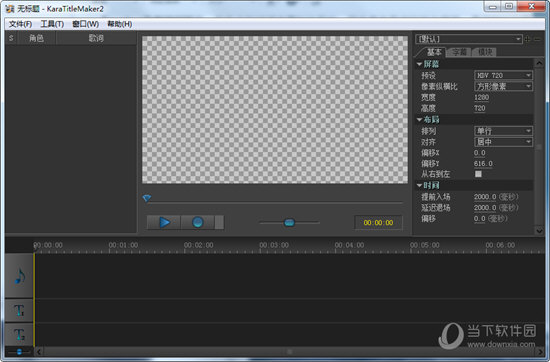Click the 00:06:00 timeline ruler mark
This screenshot has width=550, height=362.
(500, 245)
